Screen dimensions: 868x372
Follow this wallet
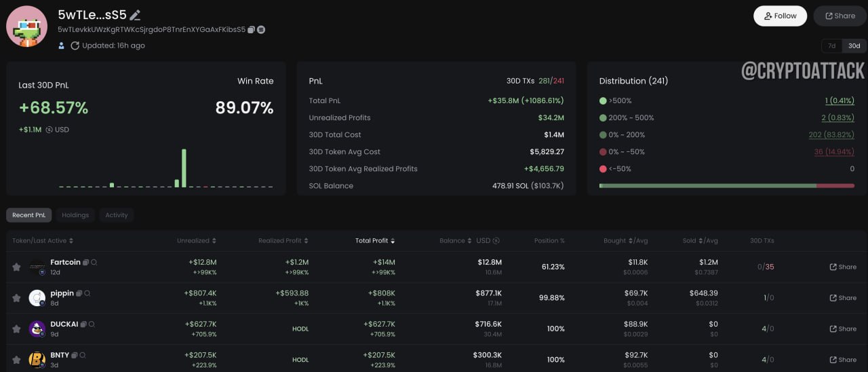coord(780,16)
